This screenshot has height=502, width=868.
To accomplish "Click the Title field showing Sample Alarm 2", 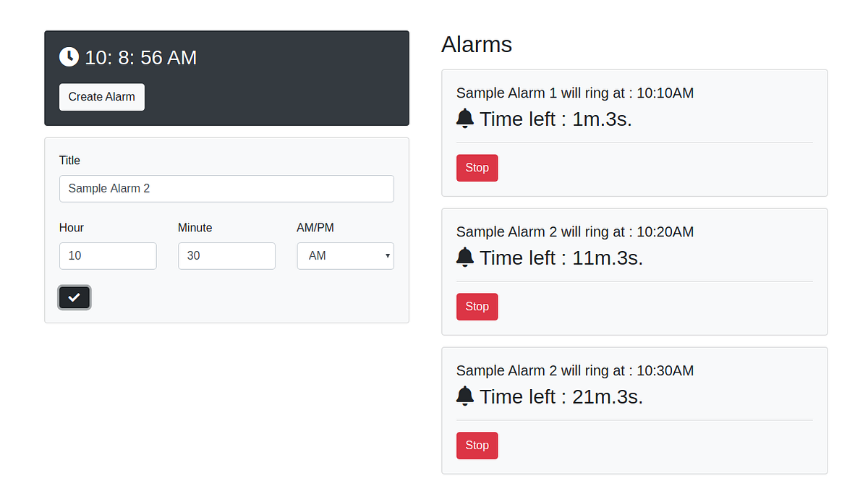I will 226,188.
